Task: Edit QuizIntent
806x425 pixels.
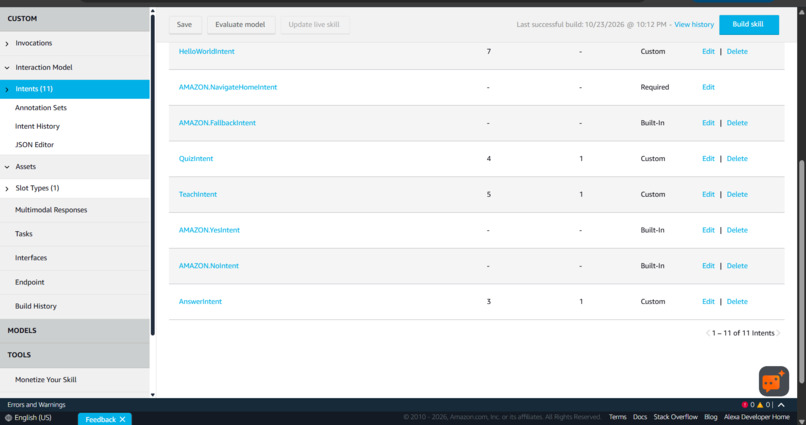Action: pos(708,158)
